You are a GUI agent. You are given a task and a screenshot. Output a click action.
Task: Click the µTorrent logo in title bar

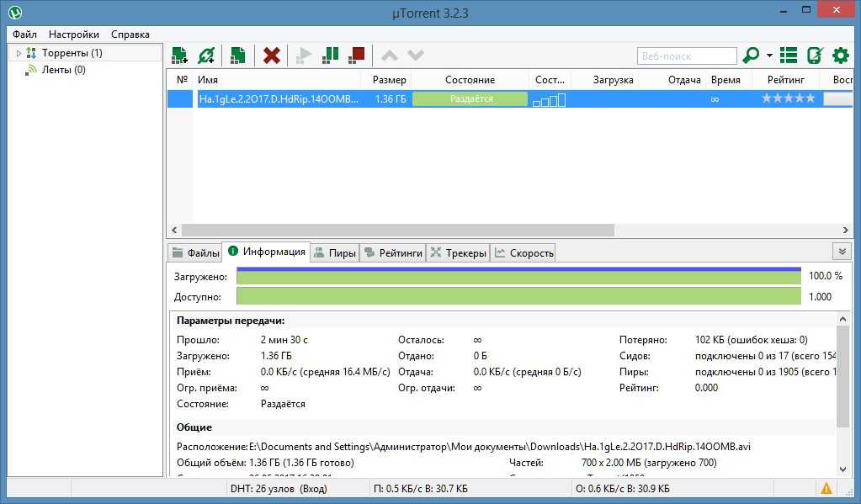(15, 12)
